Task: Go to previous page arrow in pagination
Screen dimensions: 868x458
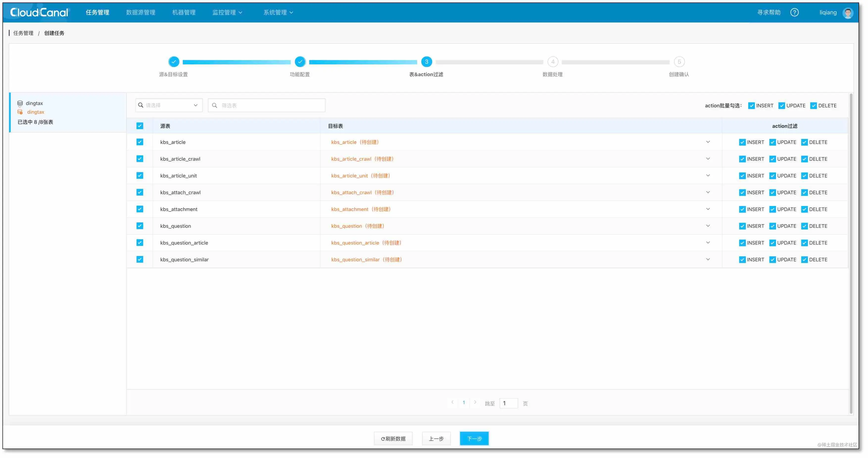Action: 452,402
